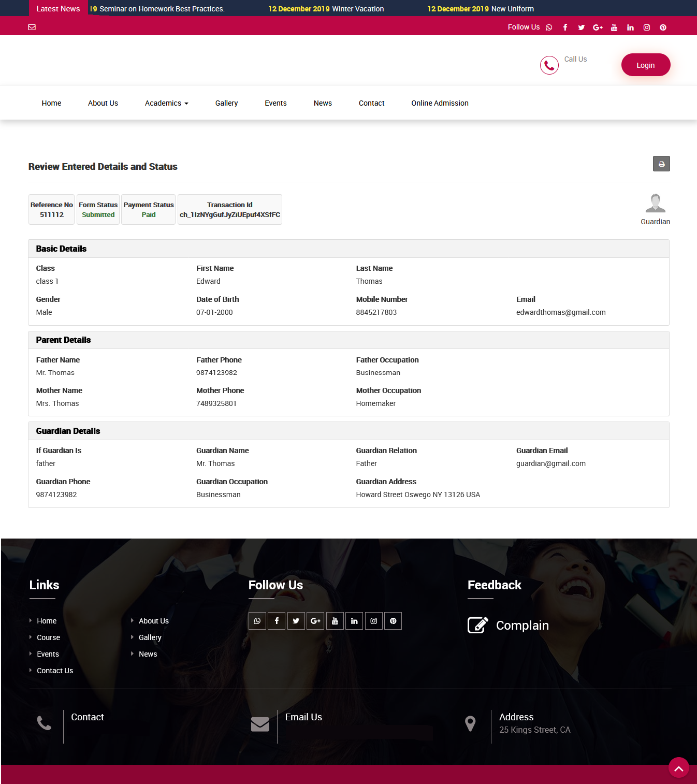The height and width of the screenshot is (784, 697).
Task: Select News in the main navigation bar
Action: (323, 103)
